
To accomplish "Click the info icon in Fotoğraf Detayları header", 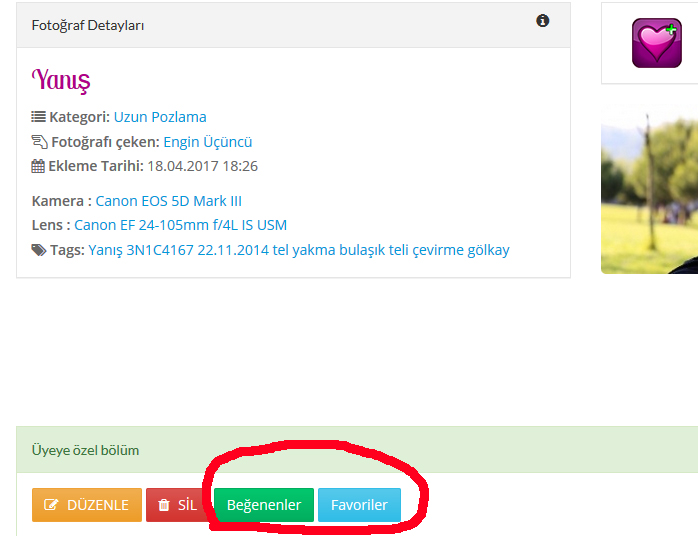I will 542,20.
